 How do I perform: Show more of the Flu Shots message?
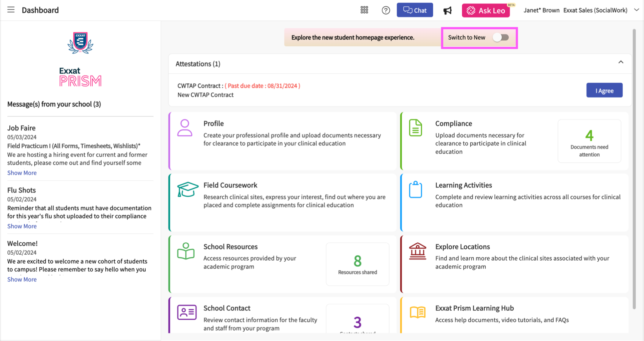click(x=22, y=226)
